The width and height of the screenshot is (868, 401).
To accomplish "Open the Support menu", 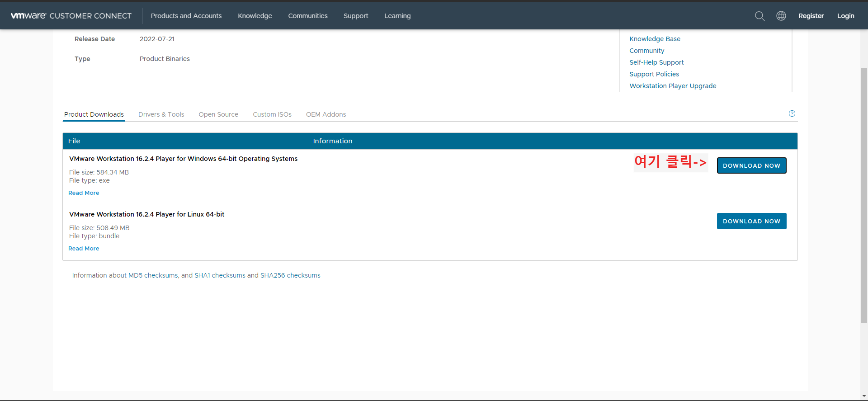I will 356,16.
